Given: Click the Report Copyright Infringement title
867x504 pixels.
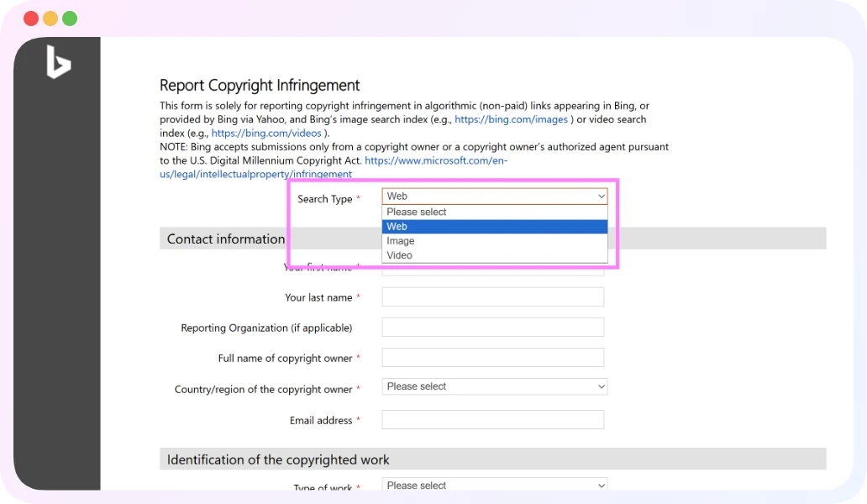Looking at the screenshot, I should coord(259,85).
